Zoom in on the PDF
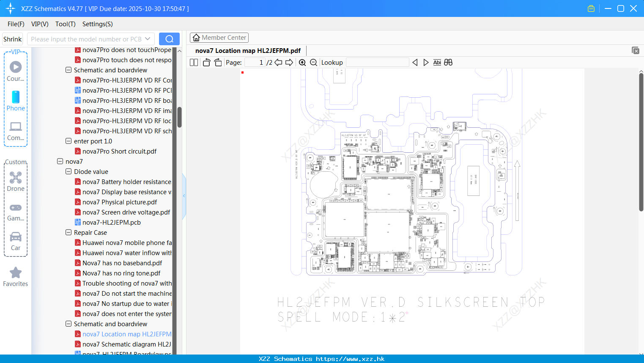This screenshot has height=363, width=644. 302,63
